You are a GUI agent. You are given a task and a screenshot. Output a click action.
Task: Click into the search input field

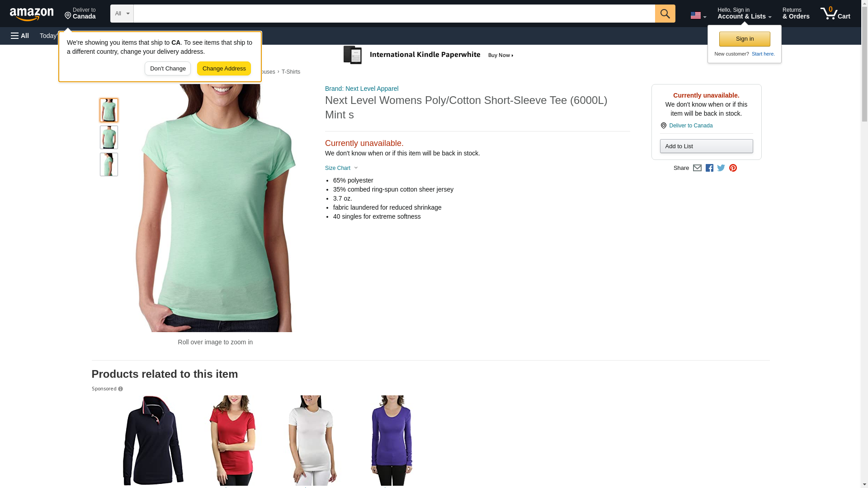393,14
